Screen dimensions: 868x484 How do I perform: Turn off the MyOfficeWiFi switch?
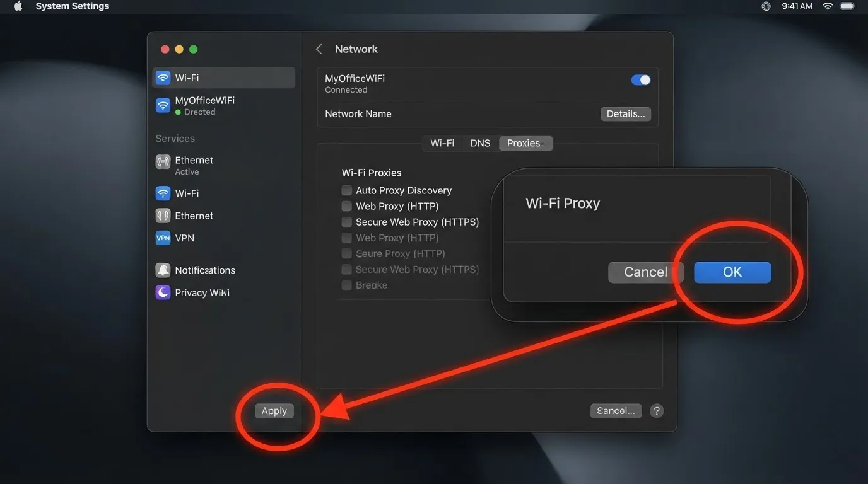(x=640, y=80)
